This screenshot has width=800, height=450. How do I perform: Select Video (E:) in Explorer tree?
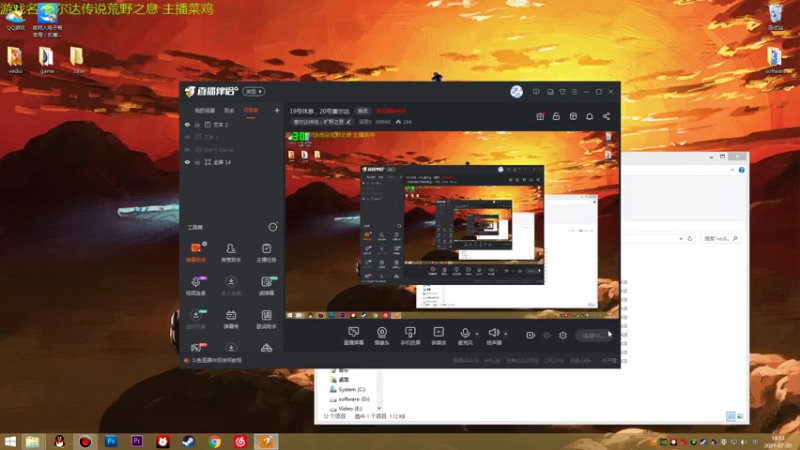click(346, 409)
